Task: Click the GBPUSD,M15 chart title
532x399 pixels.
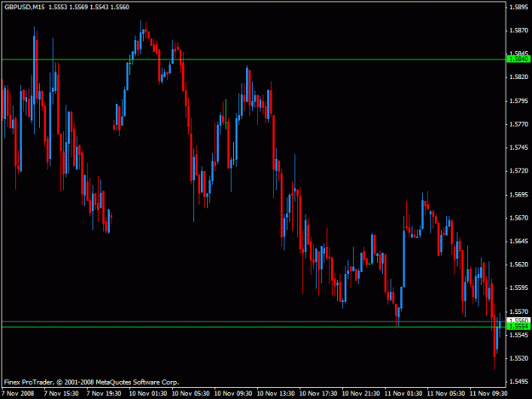Action: (25, 7)
